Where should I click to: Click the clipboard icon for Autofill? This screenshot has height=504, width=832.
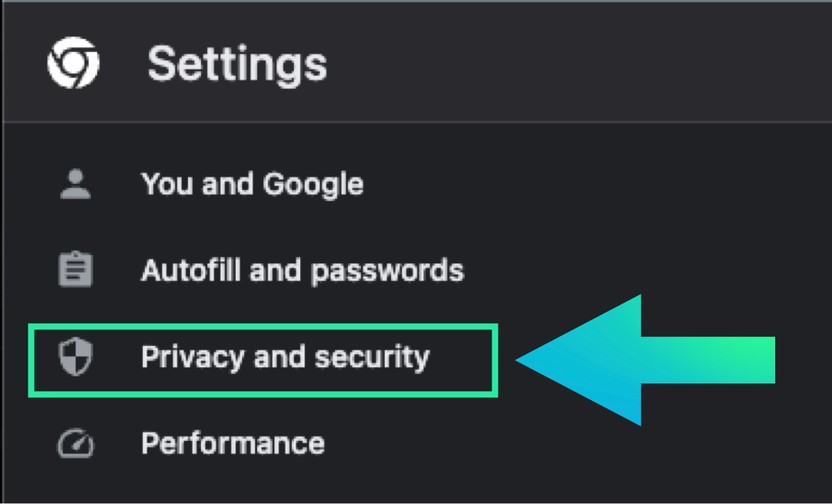tap(75, 270)
